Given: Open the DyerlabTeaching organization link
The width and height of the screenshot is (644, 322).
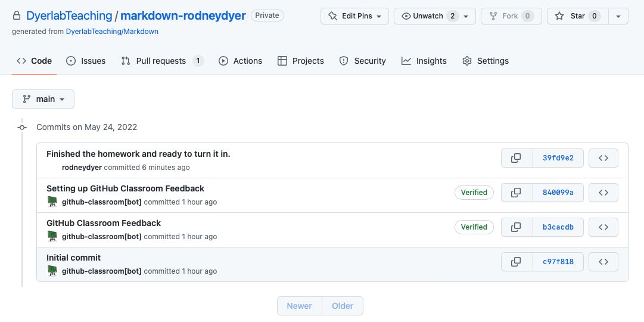Looking at the screenshot, I should tap(69, 16).
